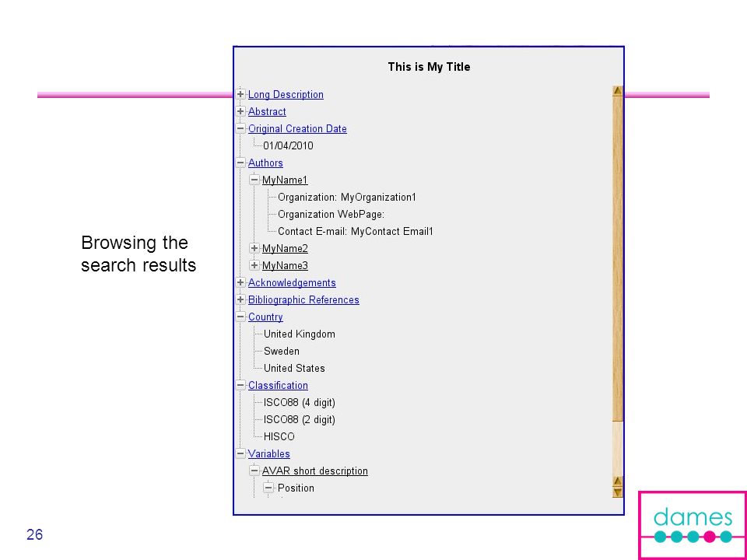Collapse the Original Creation Date node
This screenshot has height=560, width=747.
240,128
